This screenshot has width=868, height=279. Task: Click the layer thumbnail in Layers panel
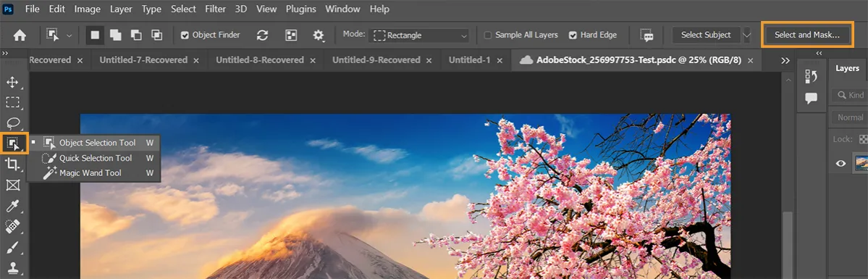[861, 163]
